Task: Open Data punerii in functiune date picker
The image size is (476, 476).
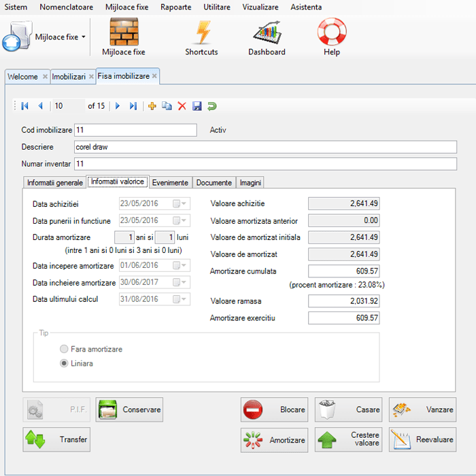Action: point(180,220)
